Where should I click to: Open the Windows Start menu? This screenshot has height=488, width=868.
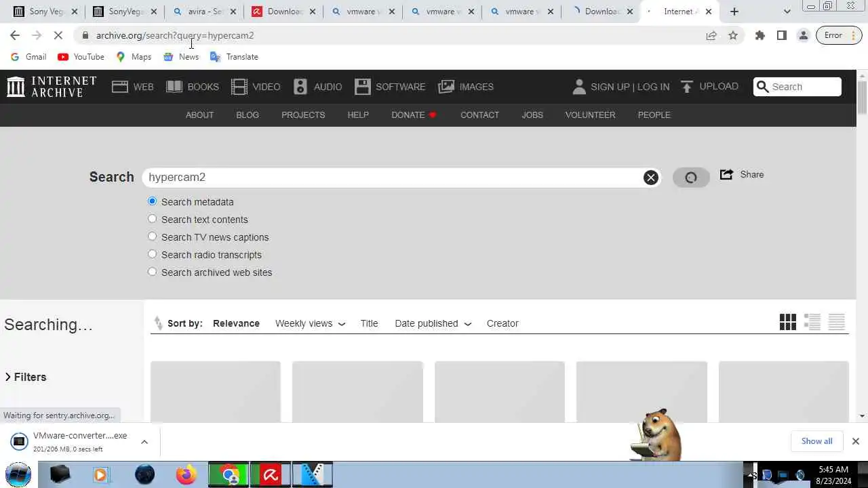tap(18, 474)
